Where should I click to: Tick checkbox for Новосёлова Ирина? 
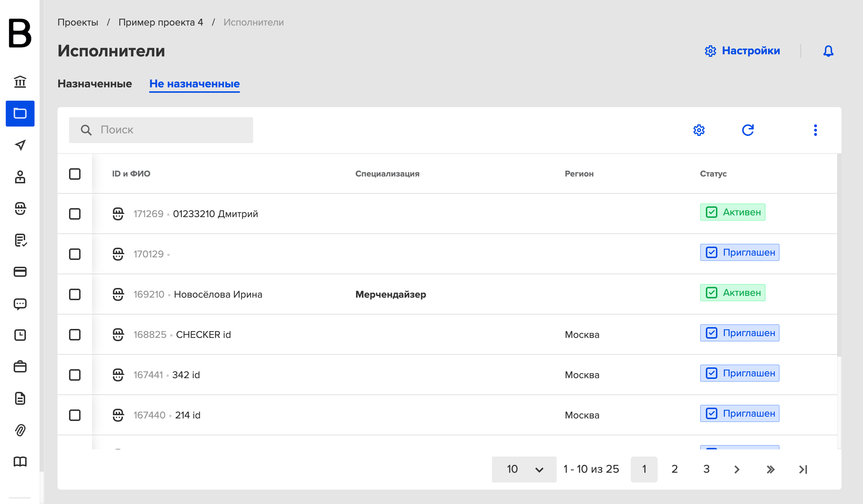tap(75, 294)
